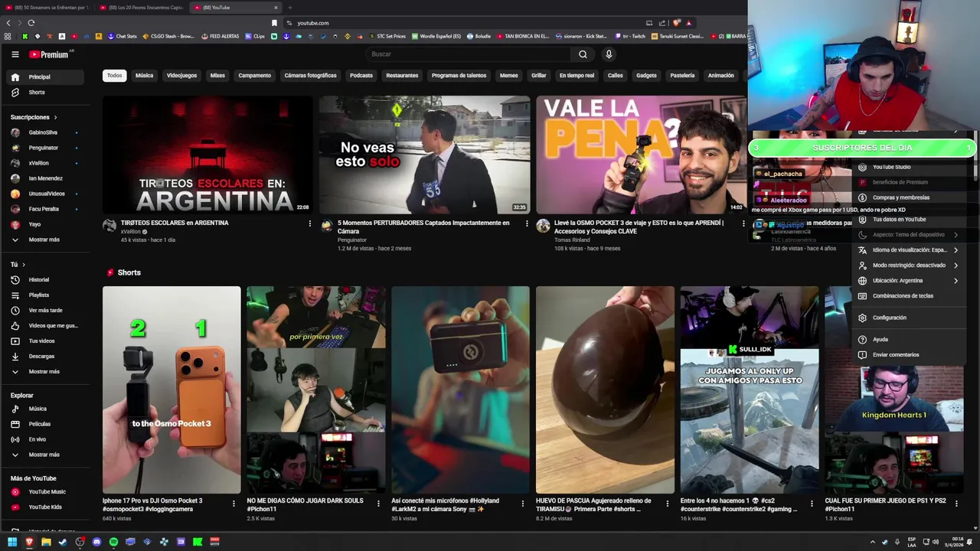980x551 pixels.
Task: Open Videos que me gustan
Action: tap(44, 325)
